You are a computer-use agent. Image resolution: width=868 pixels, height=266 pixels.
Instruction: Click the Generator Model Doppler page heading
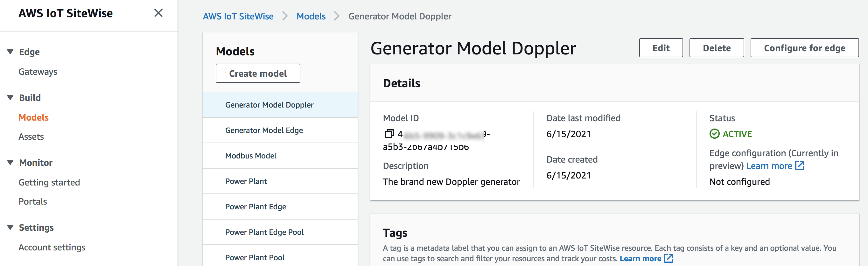(473, 48)
